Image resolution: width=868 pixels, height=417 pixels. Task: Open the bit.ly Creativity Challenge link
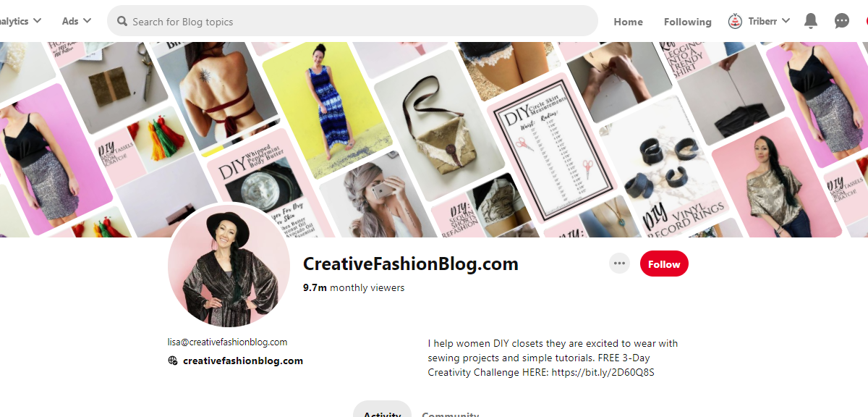click(x=603, y=373)
